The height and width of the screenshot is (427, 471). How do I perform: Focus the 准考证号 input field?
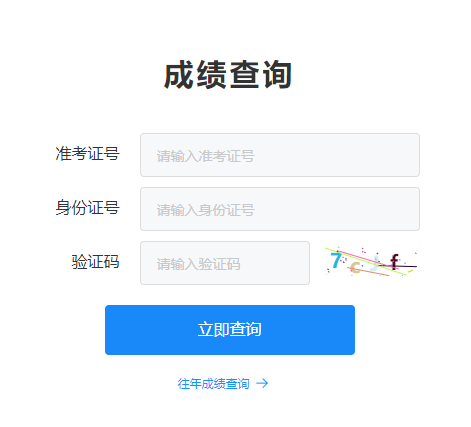coord(280,155)
